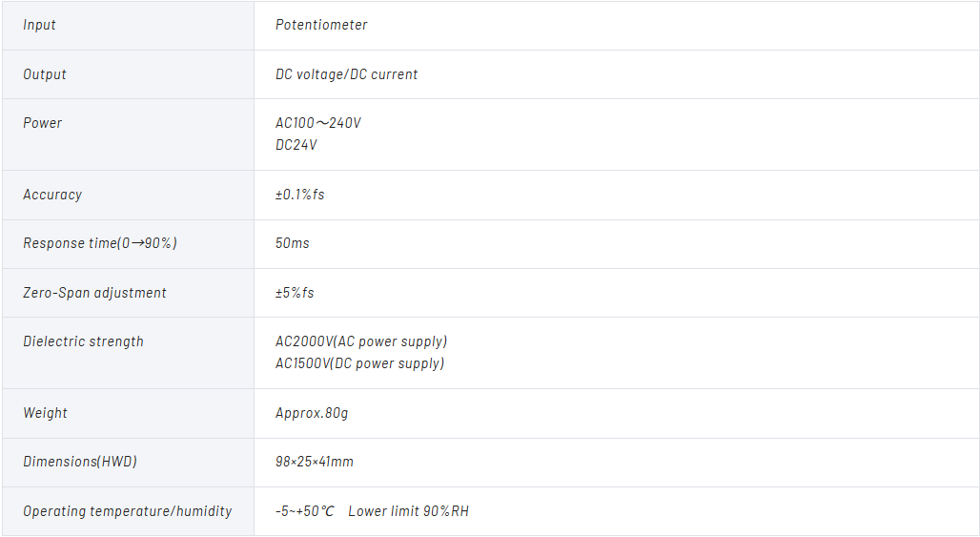Screen dimensions: 980x537
Task: Select AC2000V(AC power supply) text
Action: pyautogui.click(x=361, y=342)
